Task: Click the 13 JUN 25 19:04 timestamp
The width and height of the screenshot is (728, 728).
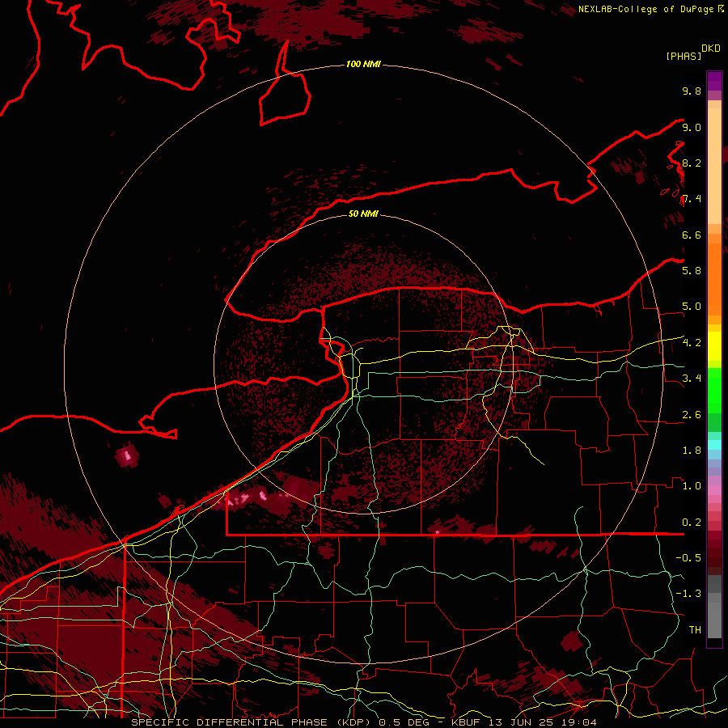Action: [x=542, y=722]
